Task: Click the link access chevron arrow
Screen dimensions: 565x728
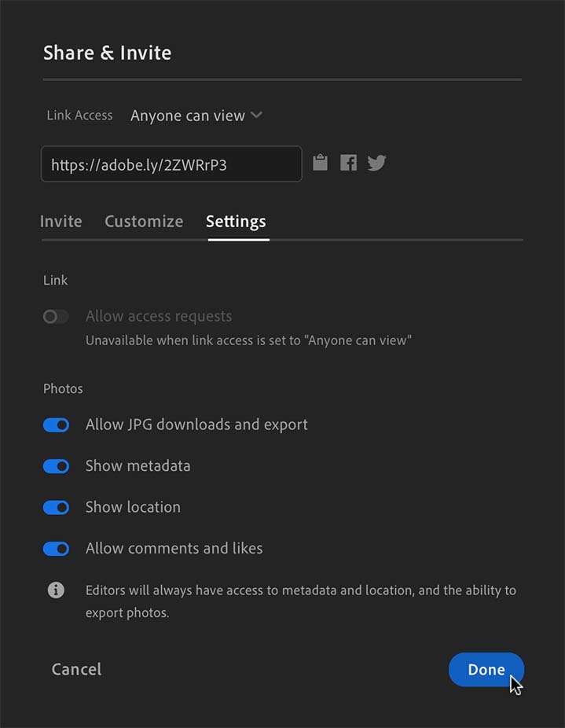Action: 255,115
